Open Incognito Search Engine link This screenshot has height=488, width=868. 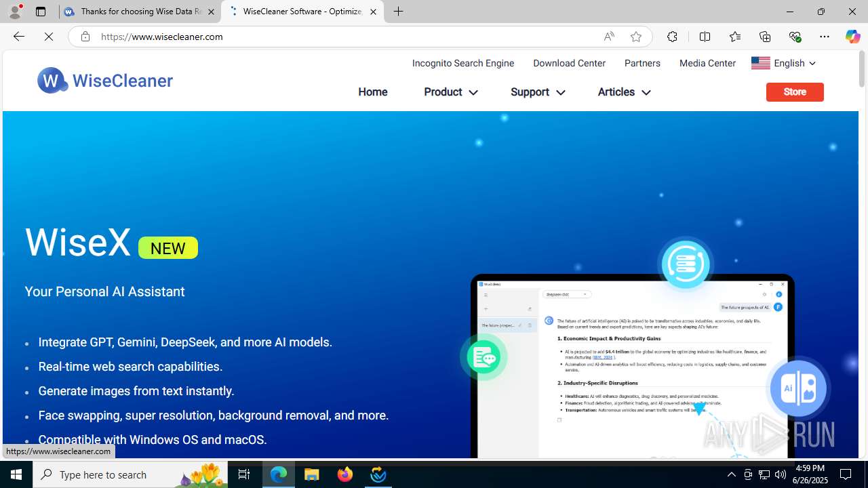(x=463, y=63)
